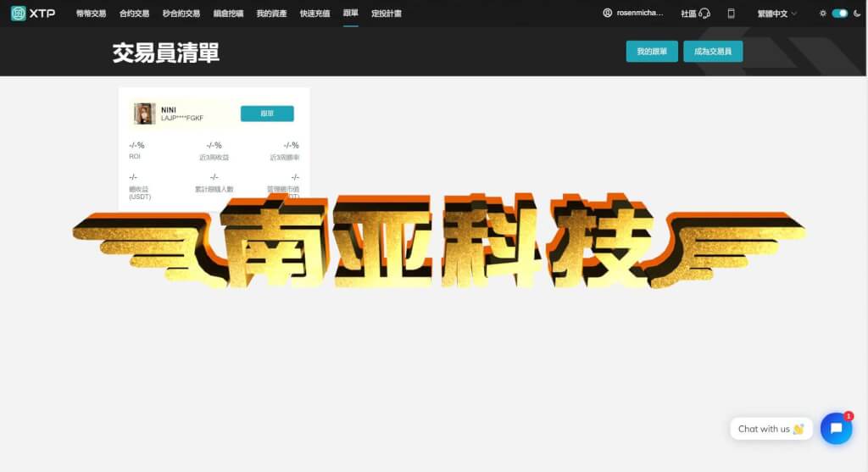The height and width of the screenshot is (472, 868).
Task: Click the blue chat launcher icon
Action: point(836,428)
